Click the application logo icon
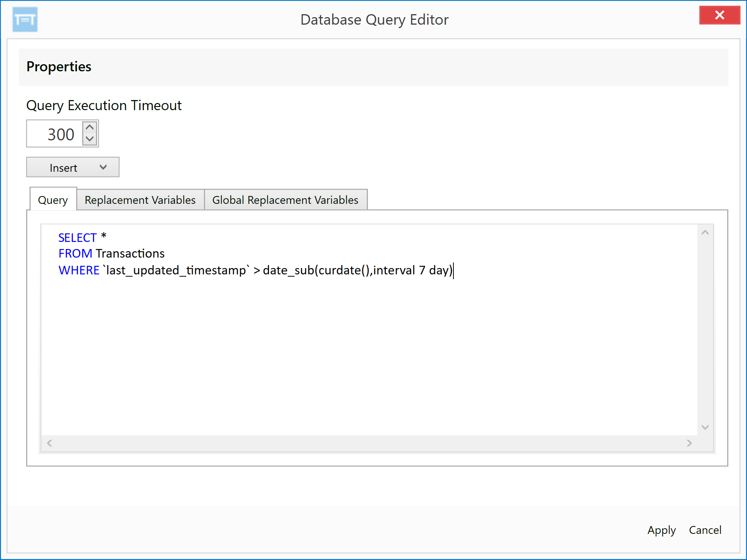747x560 pixels. click(x=25, y=20)
